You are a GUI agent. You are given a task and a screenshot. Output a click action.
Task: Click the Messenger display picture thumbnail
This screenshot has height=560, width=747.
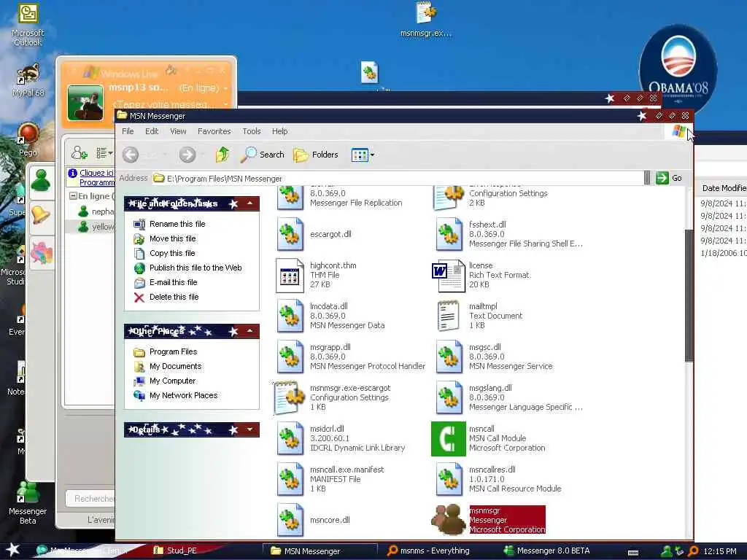point(85,102)
